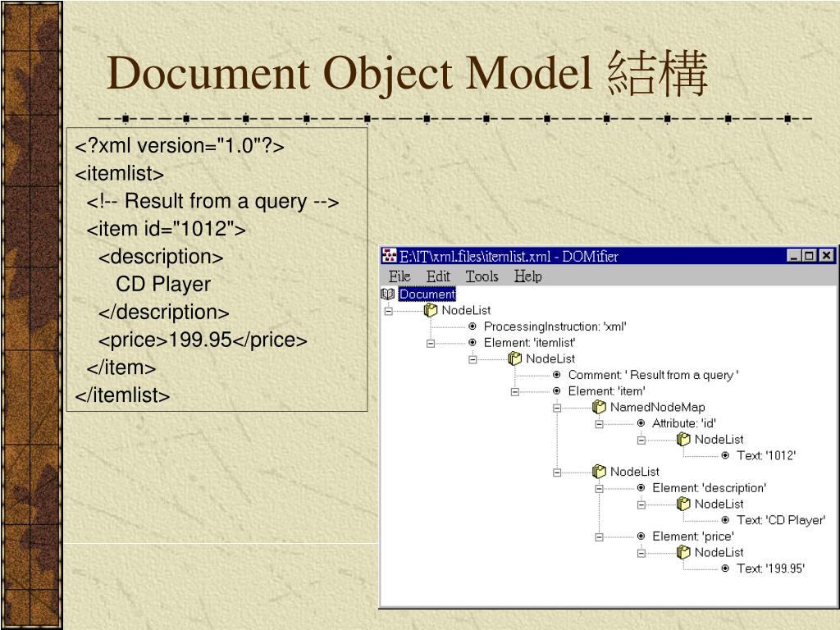Screen dimensions: 840x630
Task: Click folder icon of NodeList directly under Document
Action: coord(430,310)
